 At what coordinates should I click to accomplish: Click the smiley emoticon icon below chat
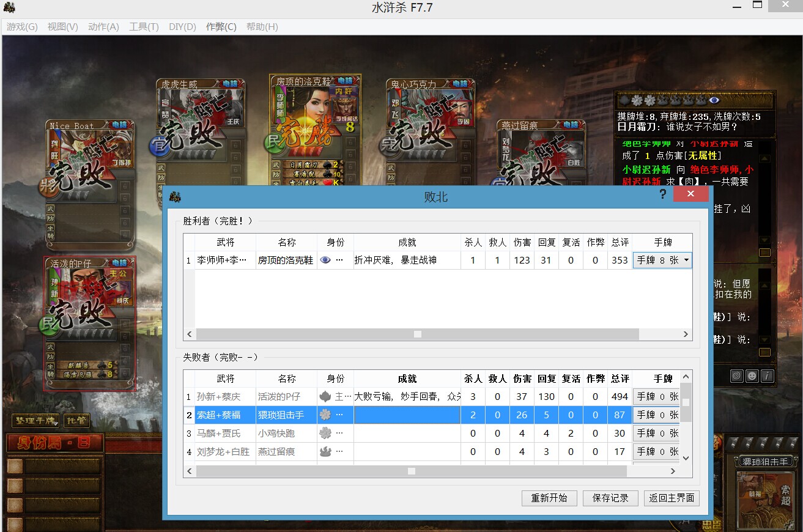point(752,375)
